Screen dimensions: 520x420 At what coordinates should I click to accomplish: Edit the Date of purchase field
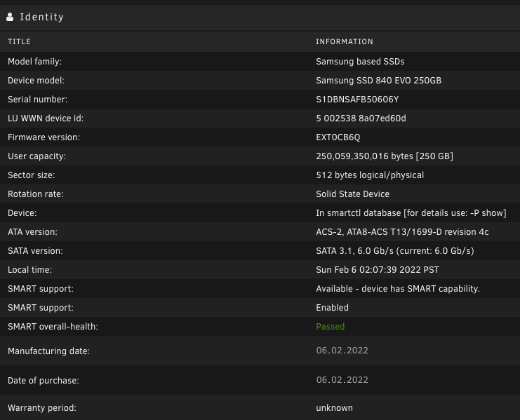tap(342, 380)
